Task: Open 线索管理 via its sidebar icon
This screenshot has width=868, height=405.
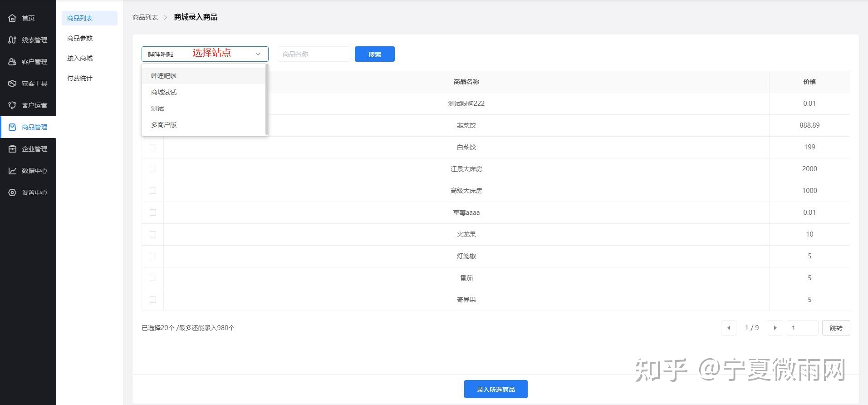Action: pos(12,40)
